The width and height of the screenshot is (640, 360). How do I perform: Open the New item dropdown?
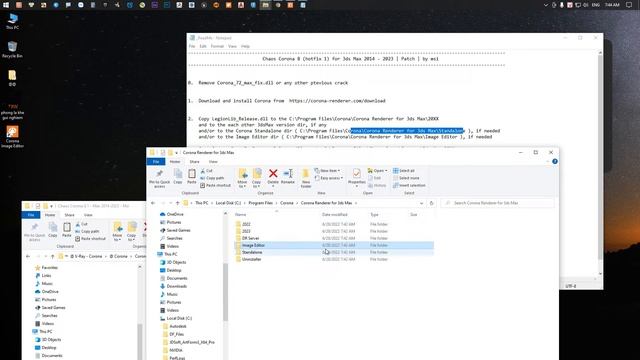(x=327, y=171)
